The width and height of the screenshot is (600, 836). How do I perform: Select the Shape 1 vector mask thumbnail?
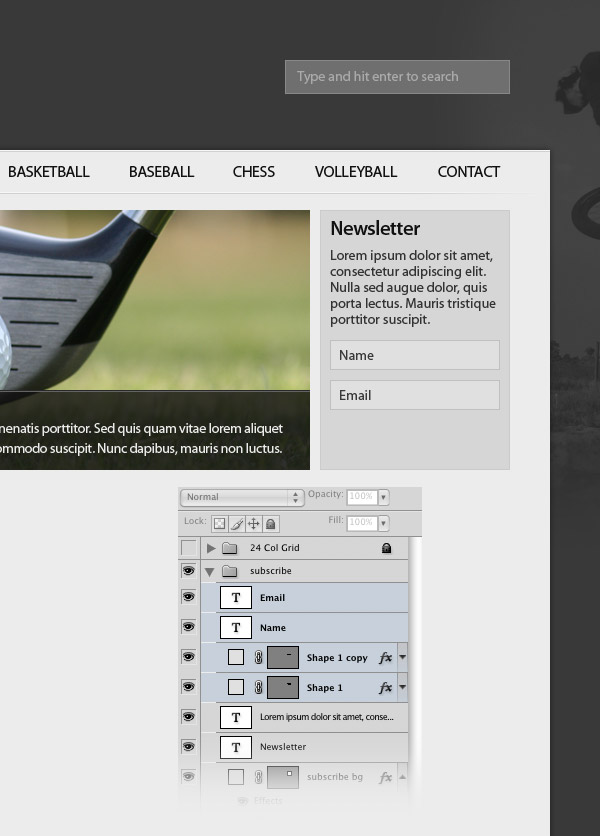click(x=283, y=688)
